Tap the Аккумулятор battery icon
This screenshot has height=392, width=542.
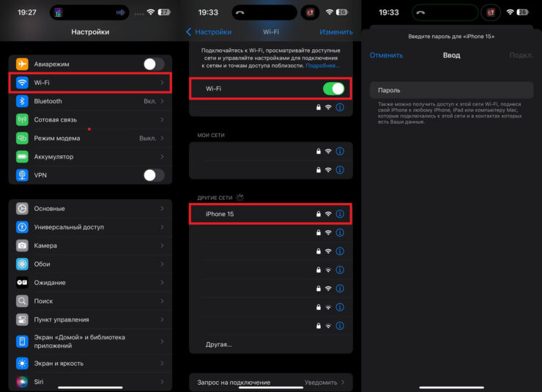click(22, 157)
